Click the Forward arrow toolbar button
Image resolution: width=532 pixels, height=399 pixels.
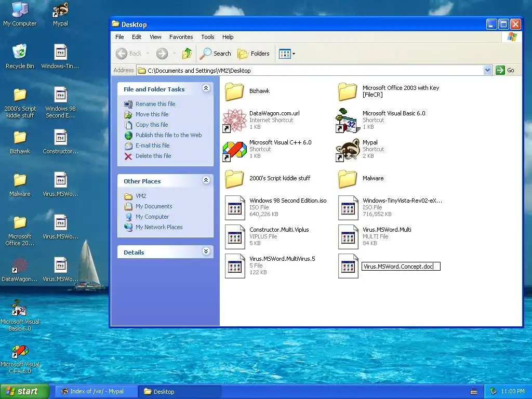click(162, 54)
